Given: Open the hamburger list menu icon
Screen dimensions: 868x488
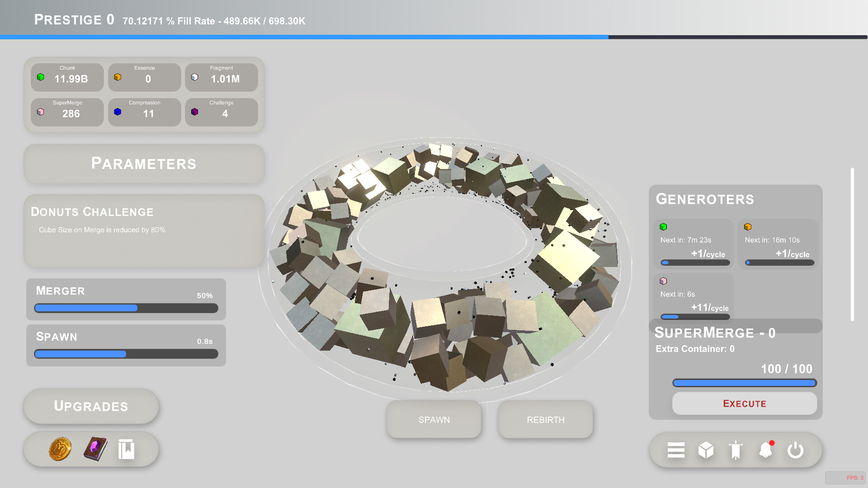Looking at the screenshot, I should click(x=676, y=450).
